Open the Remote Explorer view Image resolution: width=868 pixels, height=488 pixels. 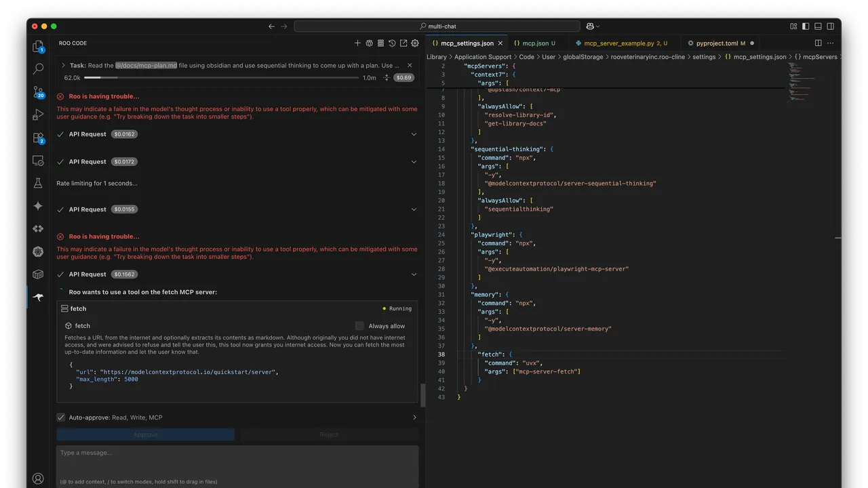pos(38,161)
